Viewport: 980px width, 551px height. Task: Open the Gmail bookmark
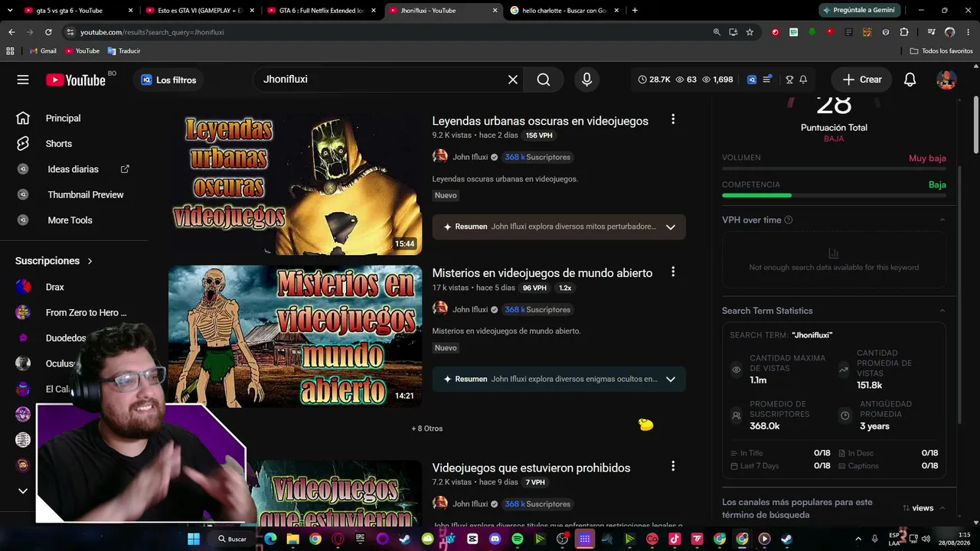43,51
